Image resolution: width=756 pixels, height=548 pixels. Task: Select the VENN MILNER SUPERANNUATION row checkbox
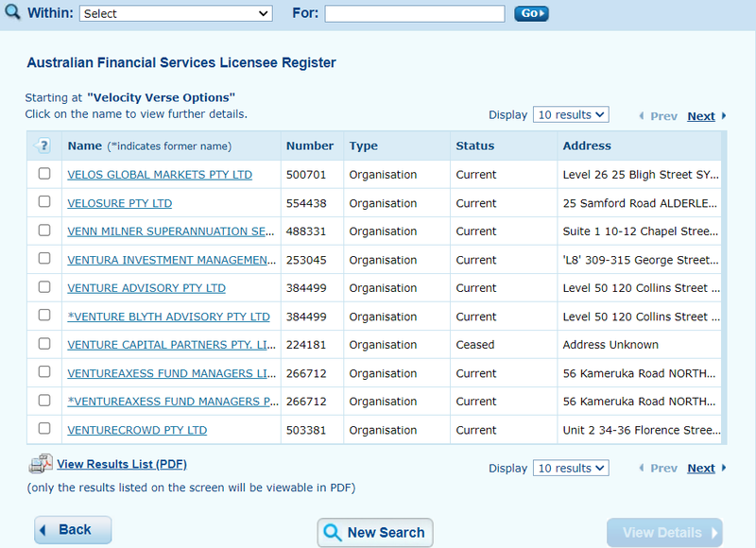point(44,230)
